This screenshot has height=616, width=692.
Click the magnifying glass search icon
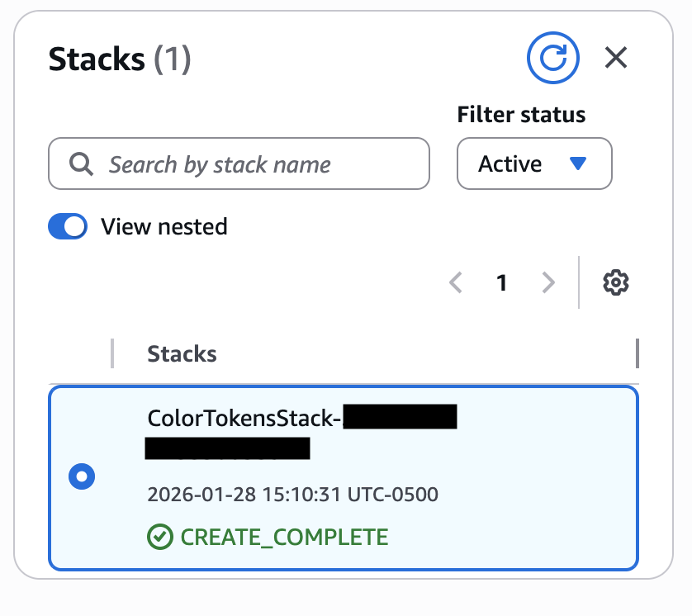pos(80,163)
